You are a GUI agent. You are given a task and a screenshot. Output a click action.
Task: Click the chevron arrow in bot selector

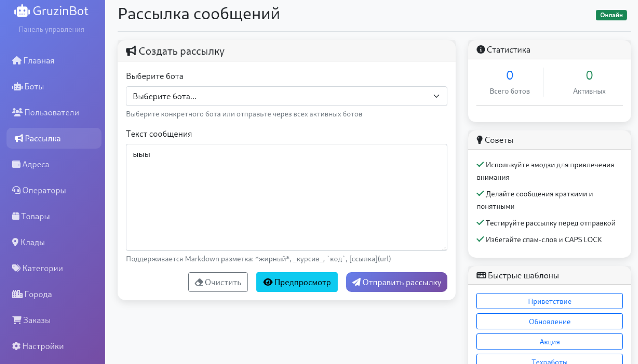(436, 96)
